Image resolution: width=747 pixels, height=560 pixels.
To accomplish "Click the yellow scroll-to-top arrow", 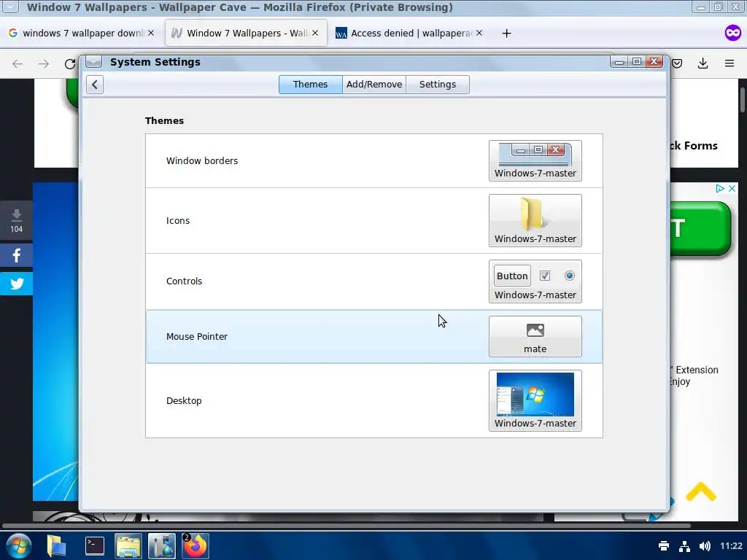I will 701,491.
